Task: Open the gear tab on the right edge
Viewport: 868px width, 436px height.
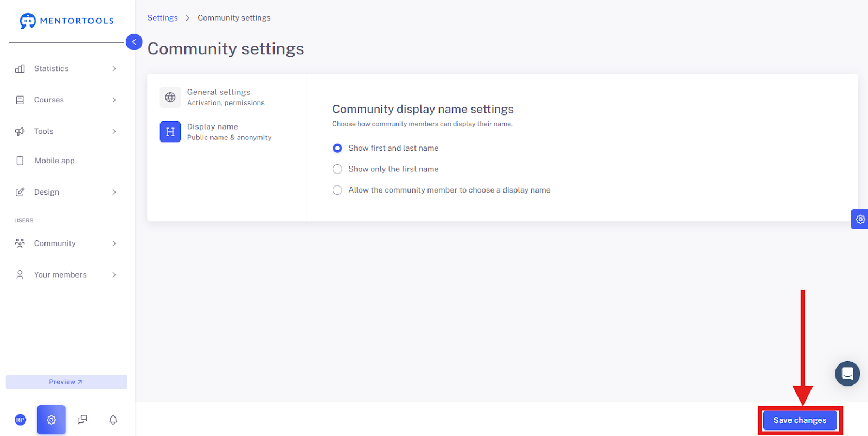Action: coord(860,219)
